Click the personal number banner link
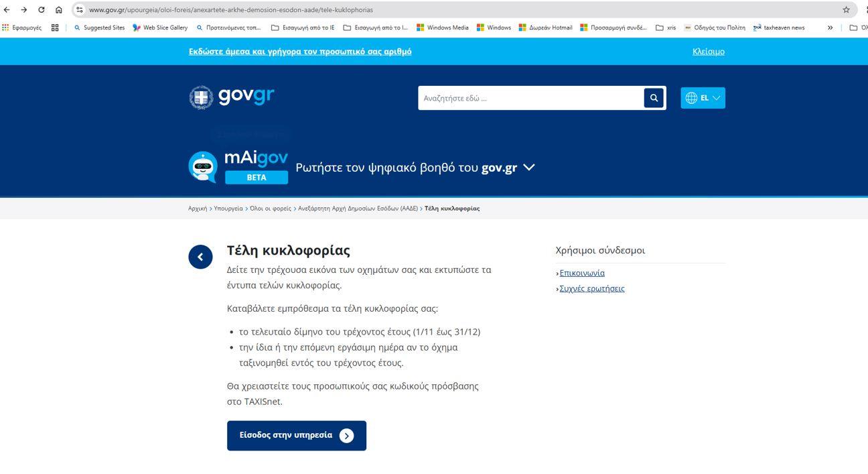 pyautogui.click(x=300, y=52)
